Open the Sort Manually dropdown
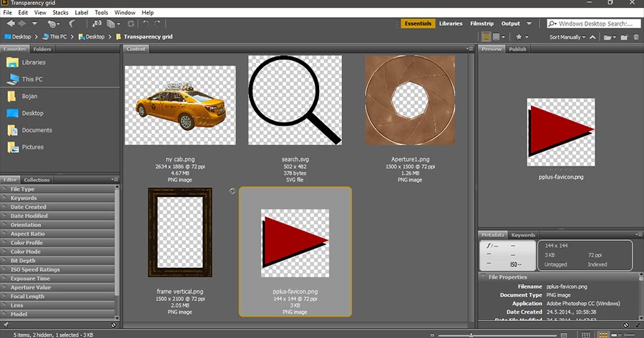644x338 pixels. (567, 36)
